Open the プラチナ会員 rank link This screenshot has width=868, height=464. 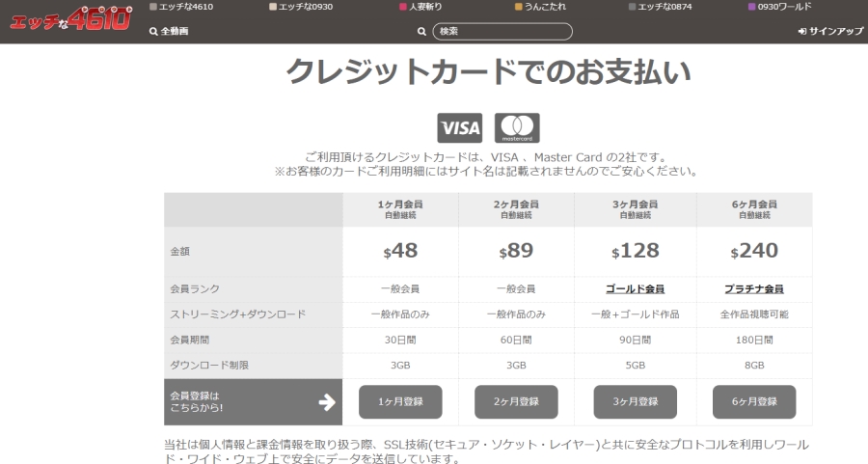[753, 289]
